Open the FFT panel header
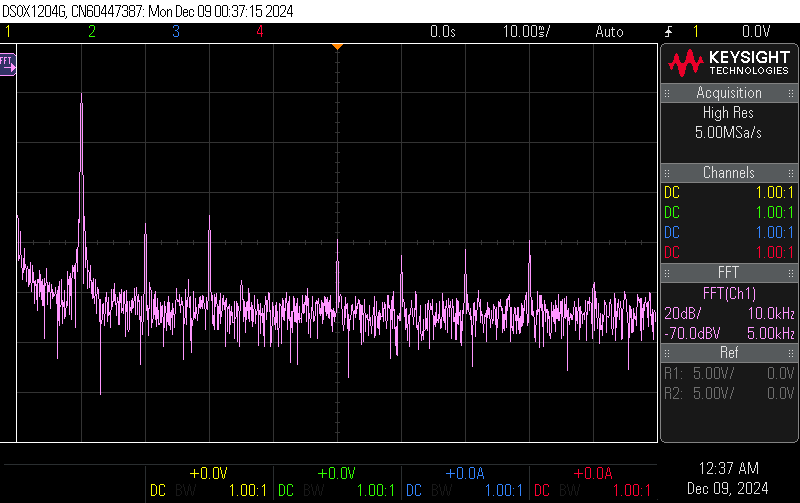Screen dimensions: 800x503 729,272
